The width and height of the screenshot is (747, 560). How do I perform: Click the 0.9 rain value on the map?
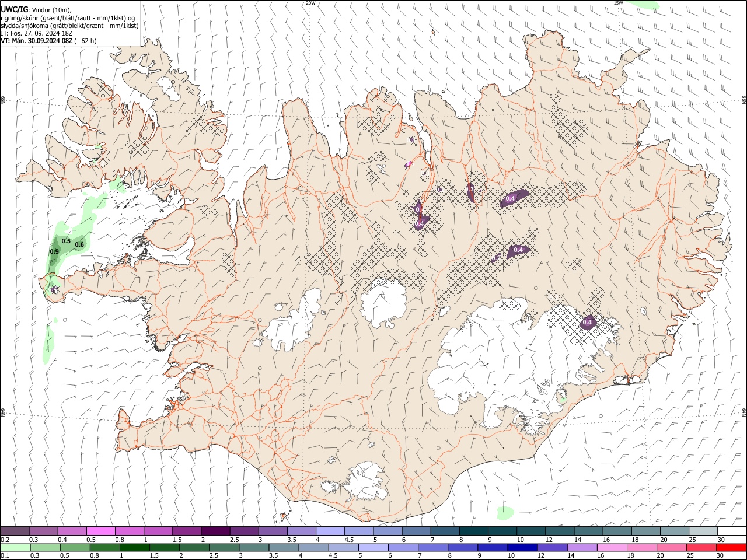(x=54, y=251)
